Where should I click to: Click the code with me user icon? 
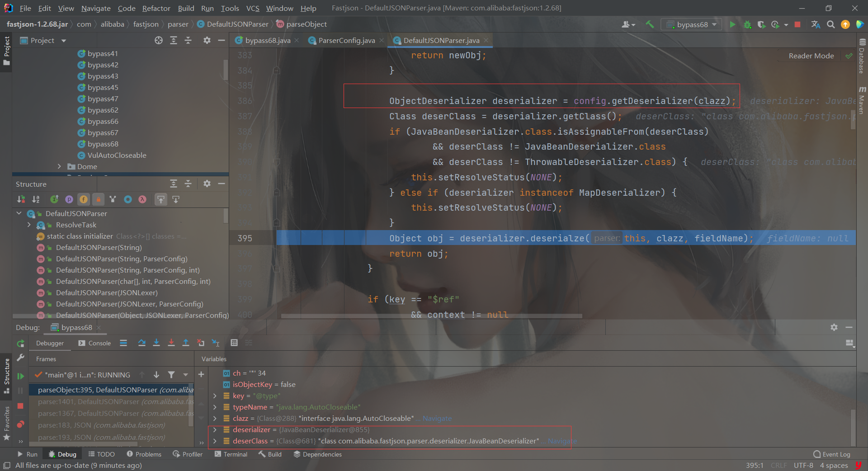tap(628, 24)
